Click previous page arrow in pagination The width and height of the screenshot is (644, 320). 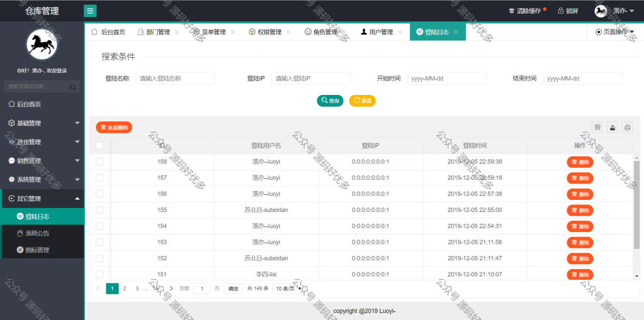coord(98,289)
